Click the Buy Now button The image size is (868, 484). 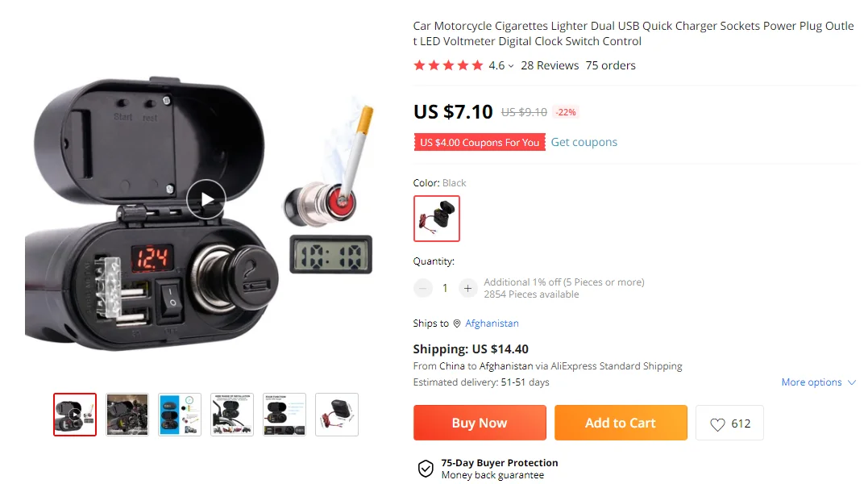tap(480, 423)
